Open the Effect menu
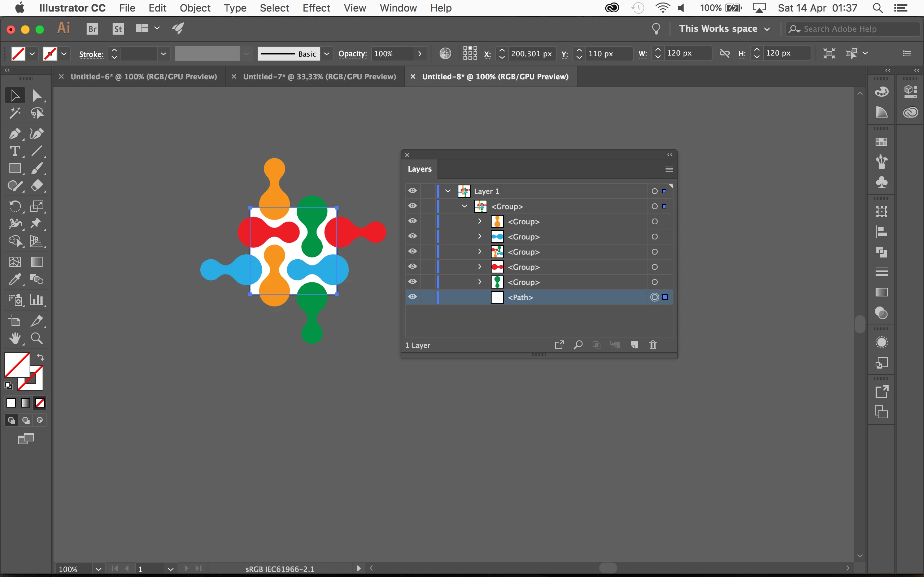This screenshot has height=577, width=924. [x=316, y=8]
